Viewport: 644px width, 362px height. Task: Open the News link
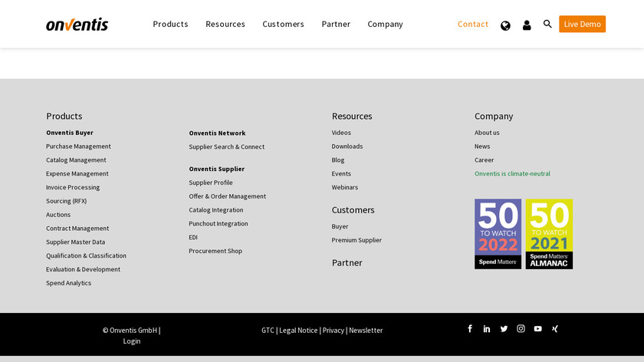(482, 146)
